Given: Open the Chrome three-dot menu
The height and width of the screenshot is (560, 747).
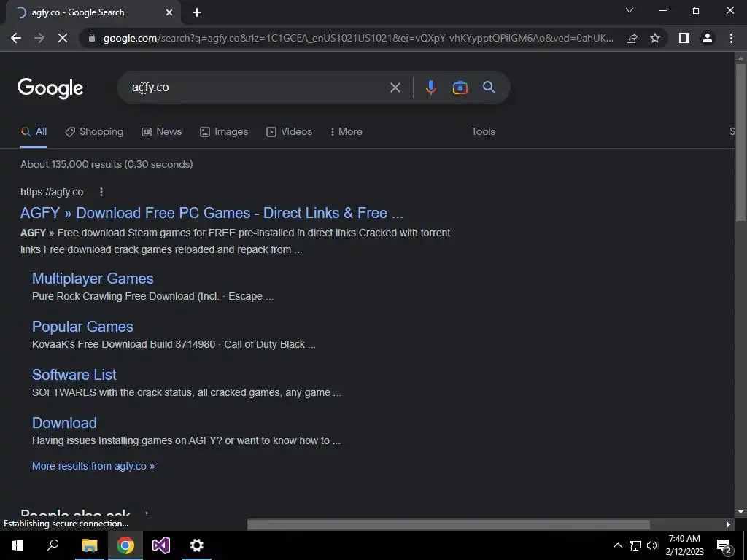Looking at the screenshot, I should tap(731, 38).
